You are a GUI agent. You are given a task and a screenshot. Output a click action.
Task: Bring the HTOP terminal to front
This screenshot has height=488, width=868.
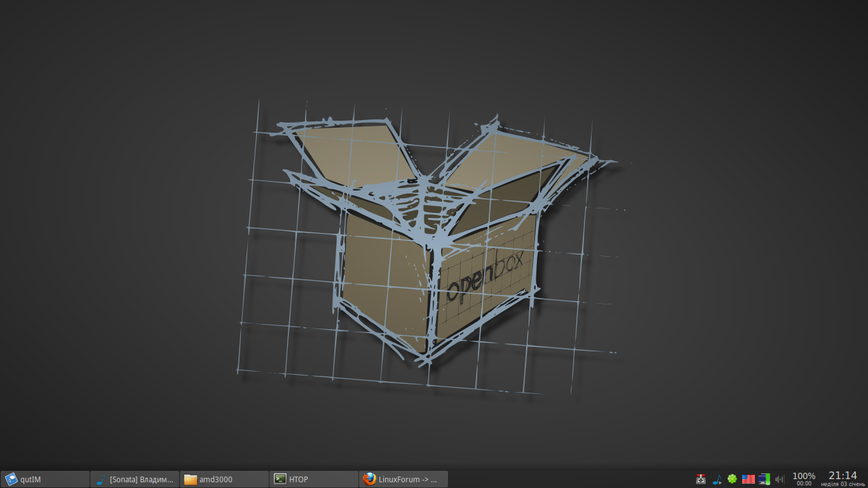(x=314, y=479)
